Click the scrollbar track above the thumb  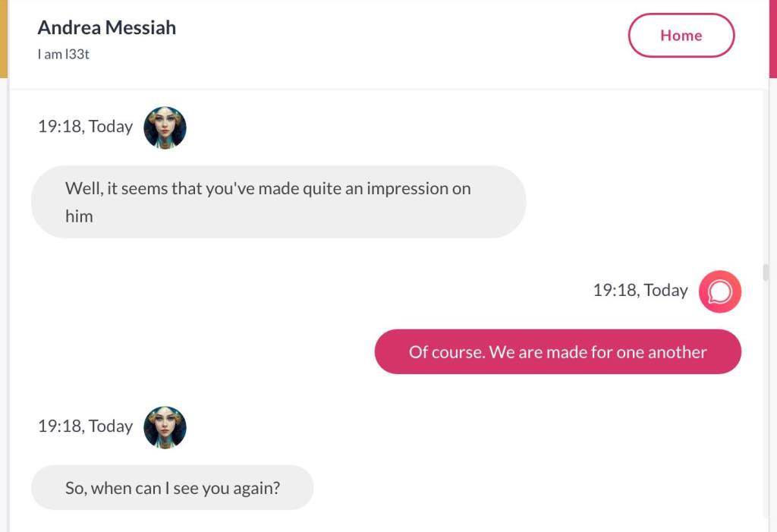pos(766,175)
